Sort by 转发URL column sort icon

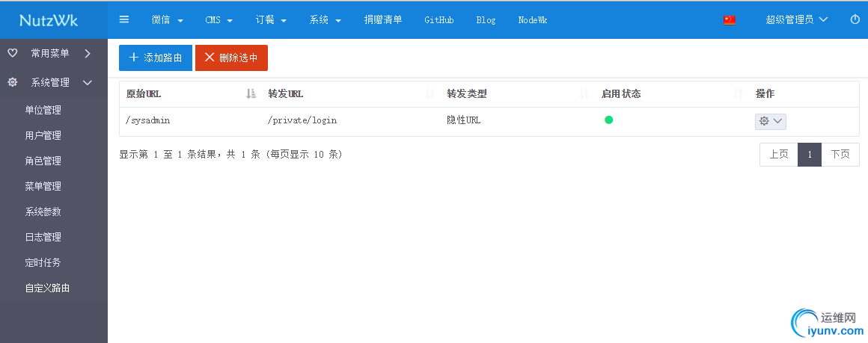[x=430, y=94]
